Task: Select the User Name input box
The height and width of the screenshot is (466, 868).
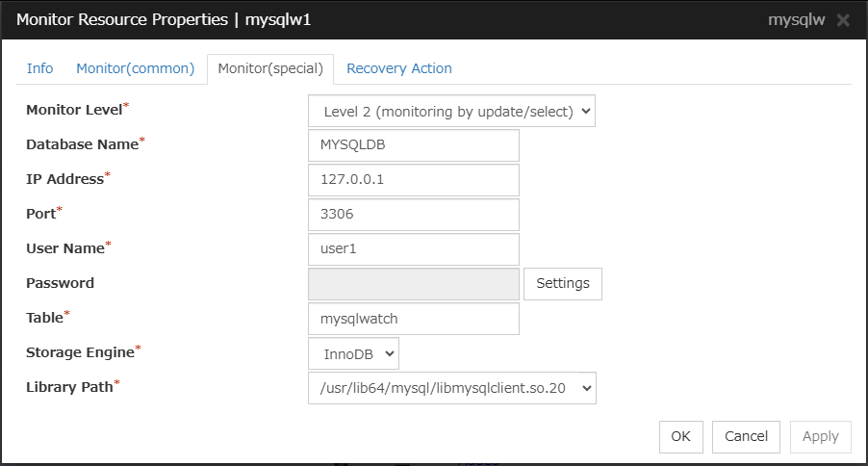Action: point(413,249)
